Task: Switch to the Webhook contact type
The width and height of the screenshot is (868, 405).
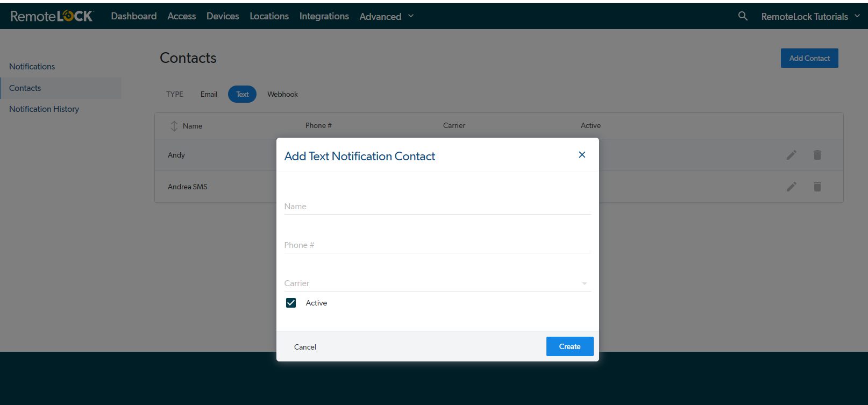Action: tap(282, 94)
